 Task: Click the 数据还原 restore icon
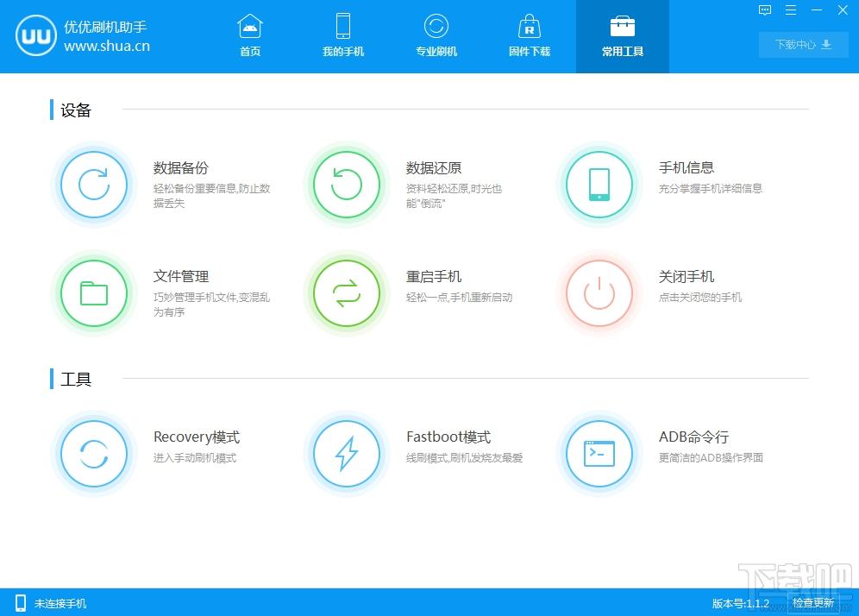pyautogui.click(x=347, y=185)
